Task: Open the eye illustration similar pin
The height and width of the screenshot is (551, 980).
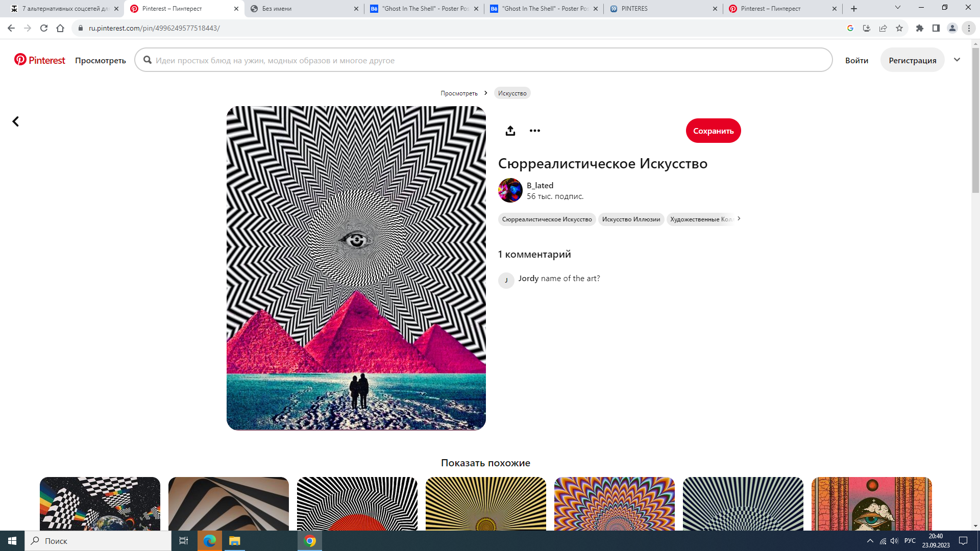Action: click(x=872, y=504)
